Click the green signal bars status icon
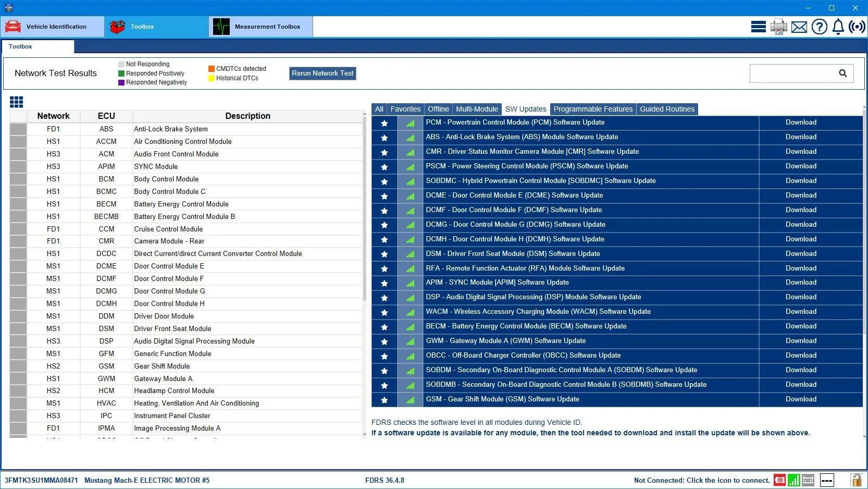The width and height of the screenshot is (868, 489). 794,480
